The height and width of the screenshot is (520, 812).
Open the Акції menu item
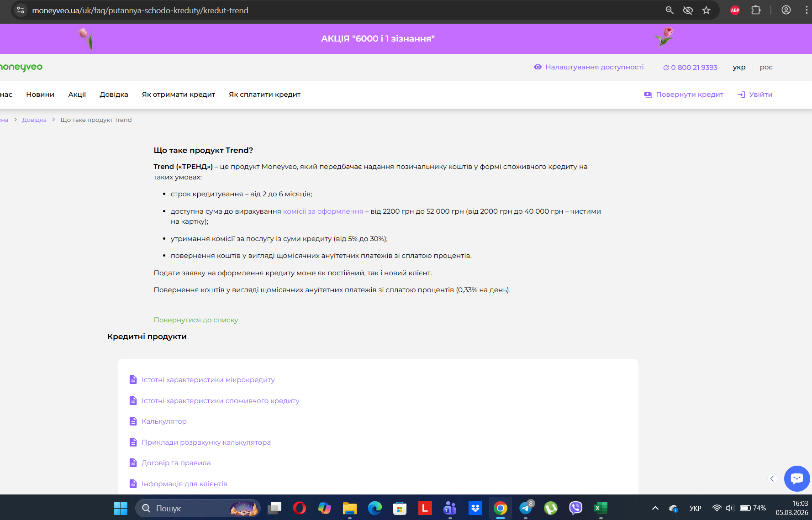77,95
